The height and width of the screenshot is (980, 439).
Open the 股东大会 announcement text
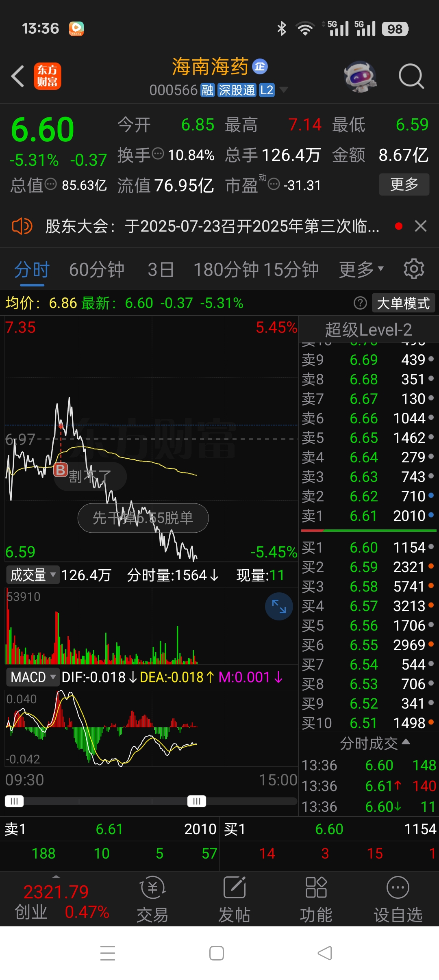[212, 226]
